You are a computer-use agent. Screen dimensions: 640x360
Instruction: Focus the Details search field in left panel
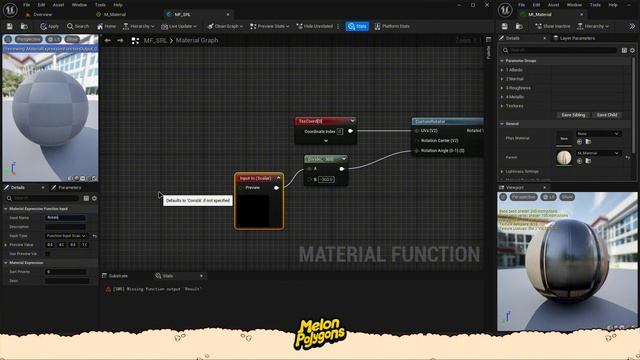43,198
